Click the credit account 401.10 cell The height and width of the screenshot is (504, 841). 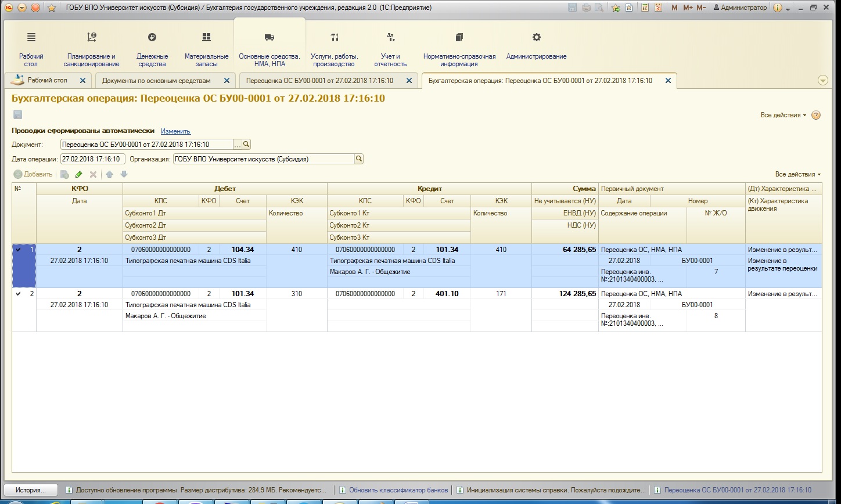[447, 294]
